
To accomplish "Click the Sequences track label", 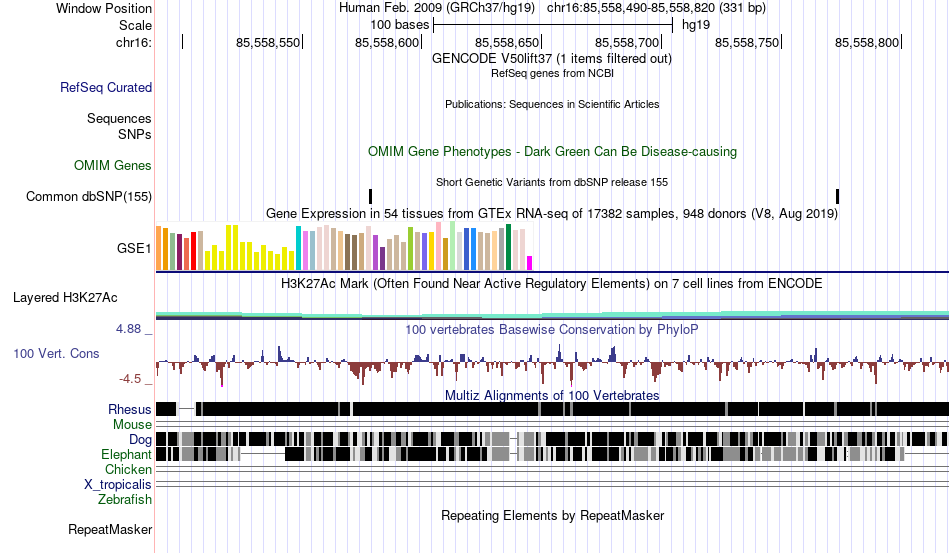I will (119, 118).
